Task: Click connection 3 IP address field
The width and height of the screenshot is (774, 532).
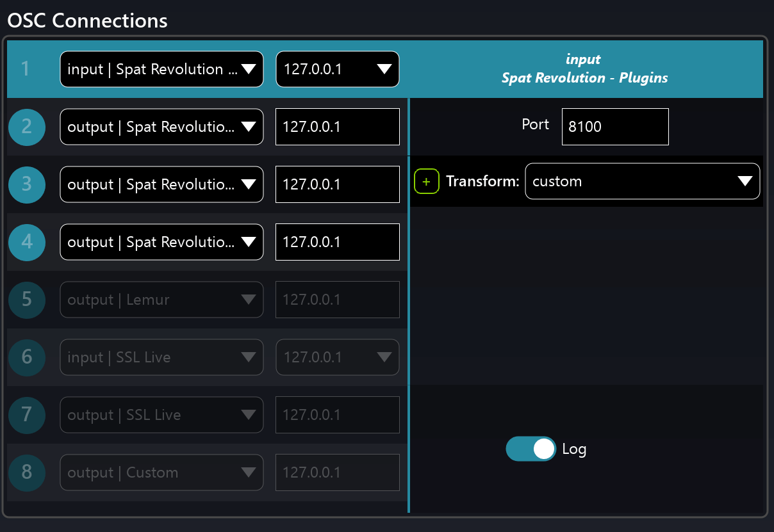Action: pyautogui.click(x=337, y=184)
